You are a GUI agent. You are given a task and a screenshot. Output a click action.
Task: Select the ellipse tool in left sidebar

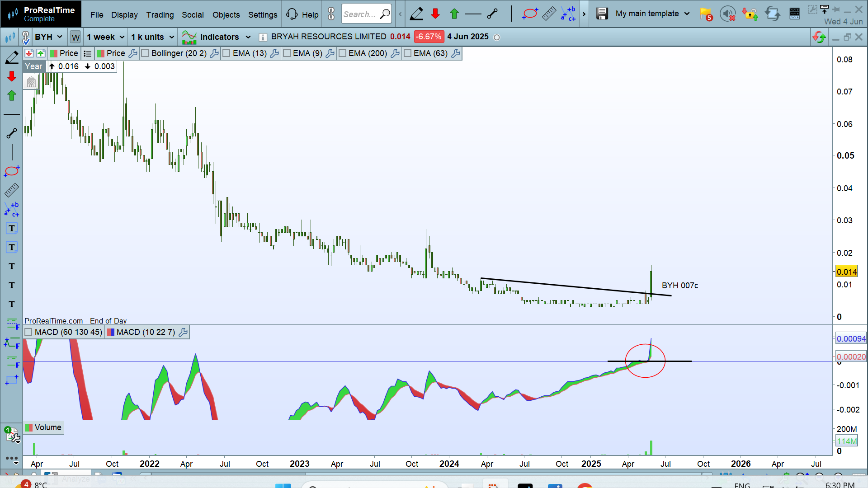(12, 171)
